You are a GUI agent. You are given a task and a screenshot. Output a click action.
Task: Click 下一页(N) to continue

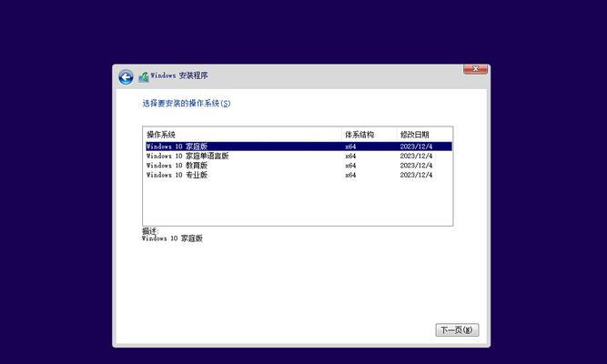[x=457, y=330]
